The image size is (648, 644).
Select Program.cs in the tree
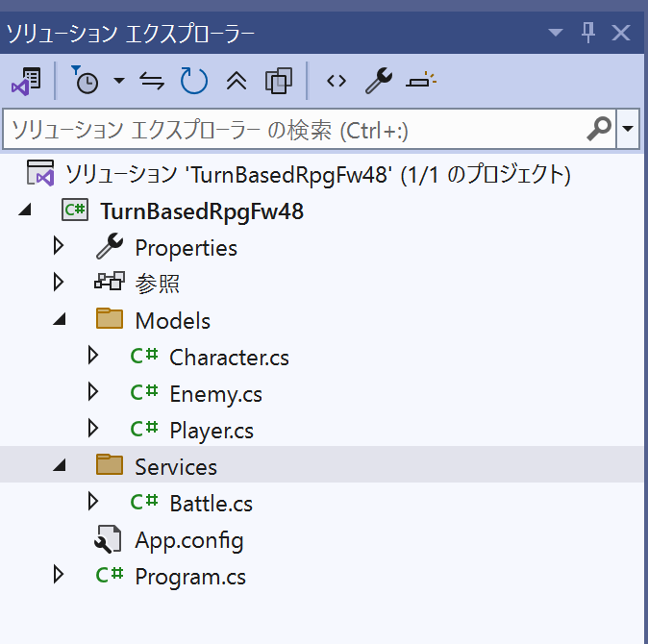[x=190, y=577]
